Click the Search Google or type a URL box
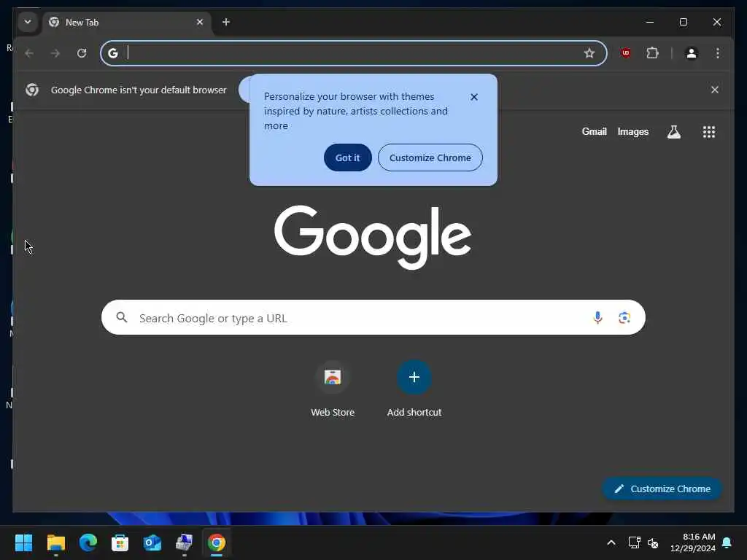This screenshot has height=560, width=747. [x=373, y=318]
